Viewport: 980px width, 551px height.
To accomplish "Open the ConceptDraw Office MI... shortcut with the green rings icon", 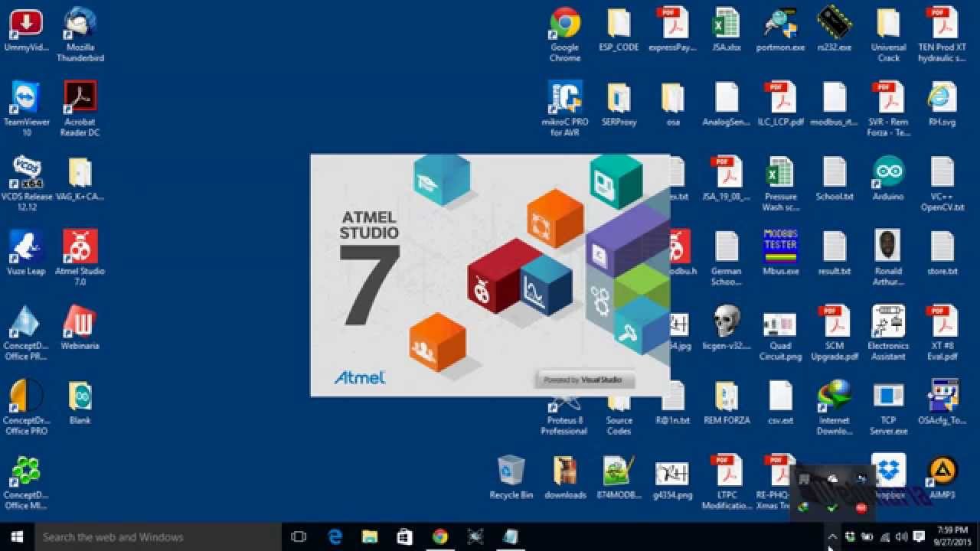I will click(26, 482).
